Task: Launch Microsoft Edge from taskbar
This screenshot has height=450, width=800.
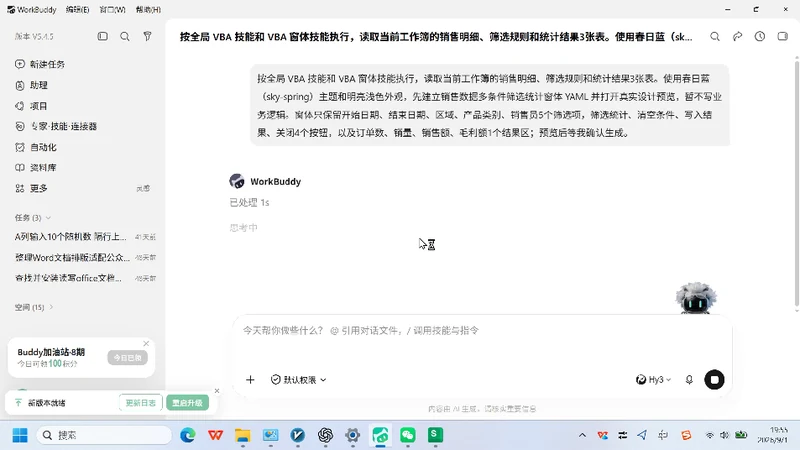Action: click(x=188, y=435)
